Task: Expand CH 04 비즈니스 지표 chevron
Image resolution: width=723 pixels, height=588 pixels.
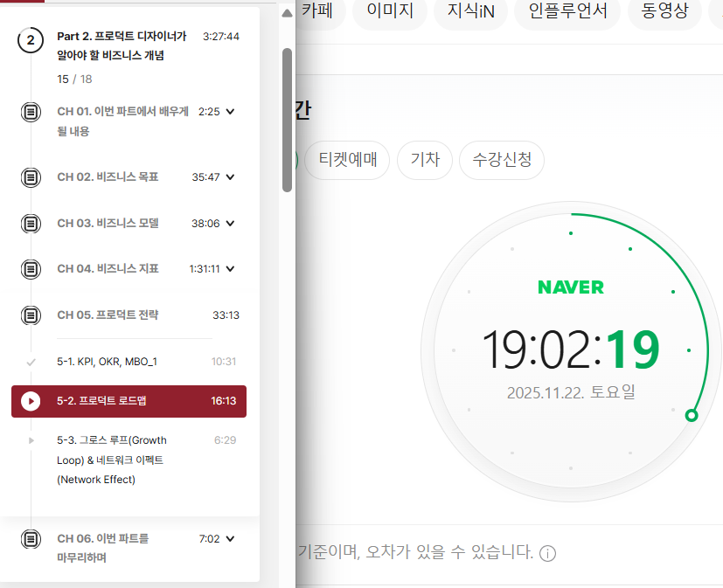Action: coord(231,268)
